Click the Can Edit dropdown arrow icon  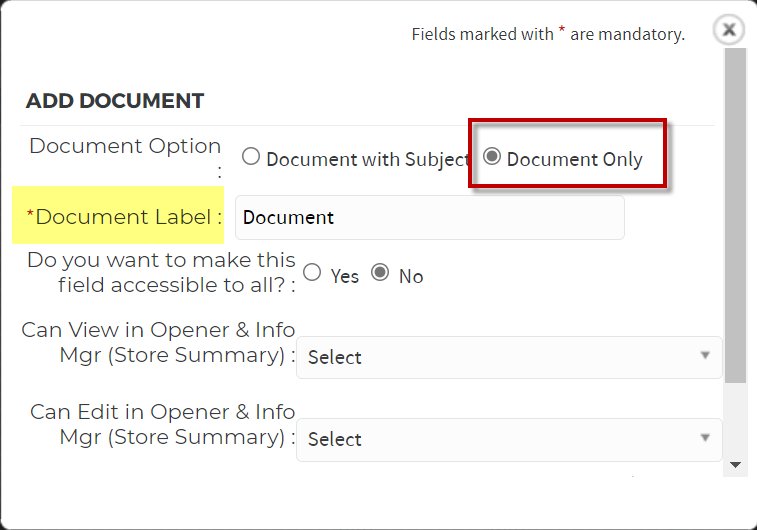tap(705, 438)
